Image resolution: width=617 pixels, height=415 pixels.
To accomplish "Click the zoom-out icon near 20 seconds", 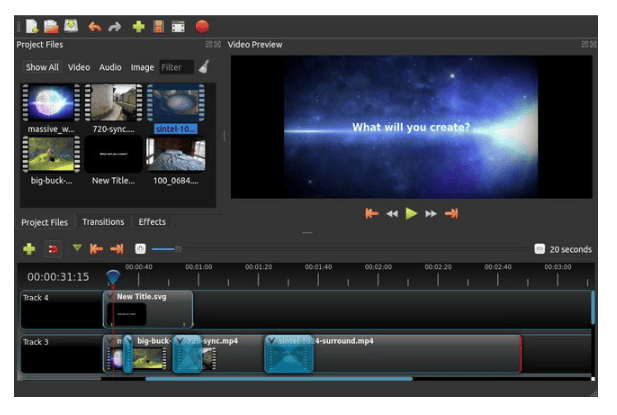I will 539,249.
